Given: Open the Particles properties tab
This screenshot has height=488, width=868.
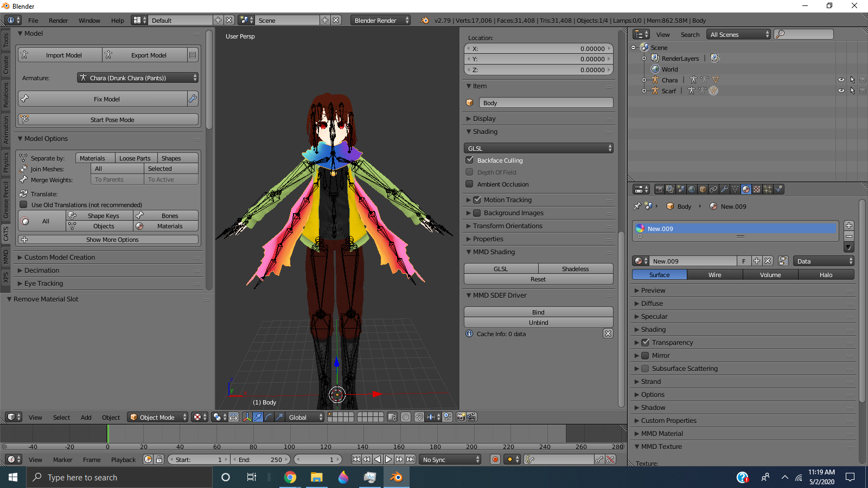Looking at the screenshot, I should 768,189.
